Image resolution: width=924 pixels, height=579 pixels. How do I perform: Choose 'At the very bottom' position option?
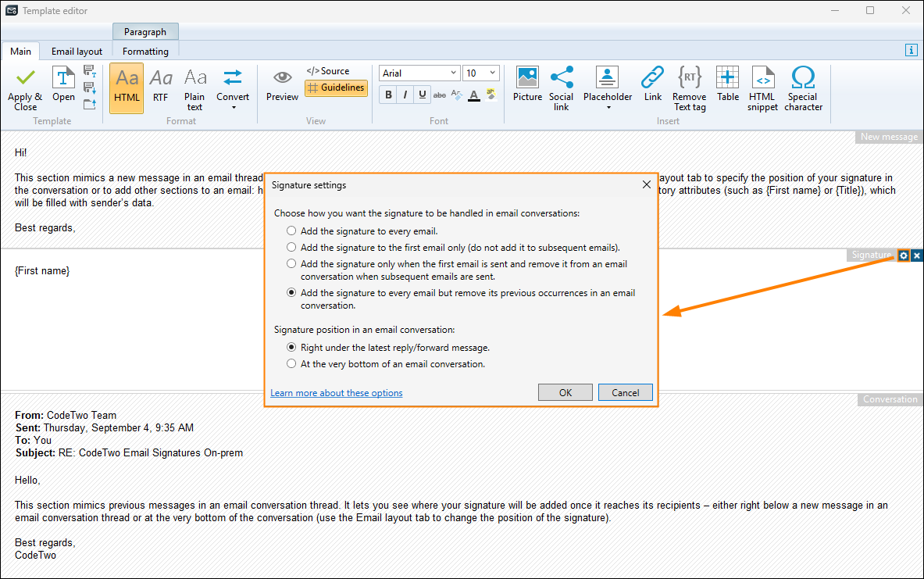click(x=291, y=364)
